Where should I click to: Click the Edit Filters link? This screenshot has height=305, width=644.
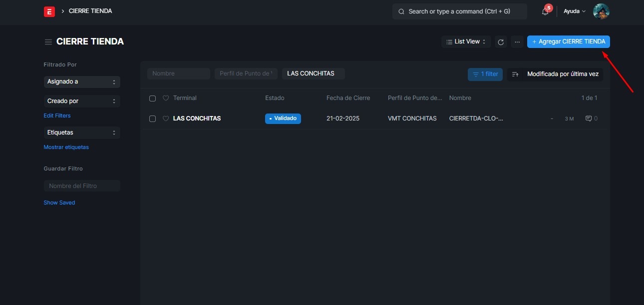(57, 115)
